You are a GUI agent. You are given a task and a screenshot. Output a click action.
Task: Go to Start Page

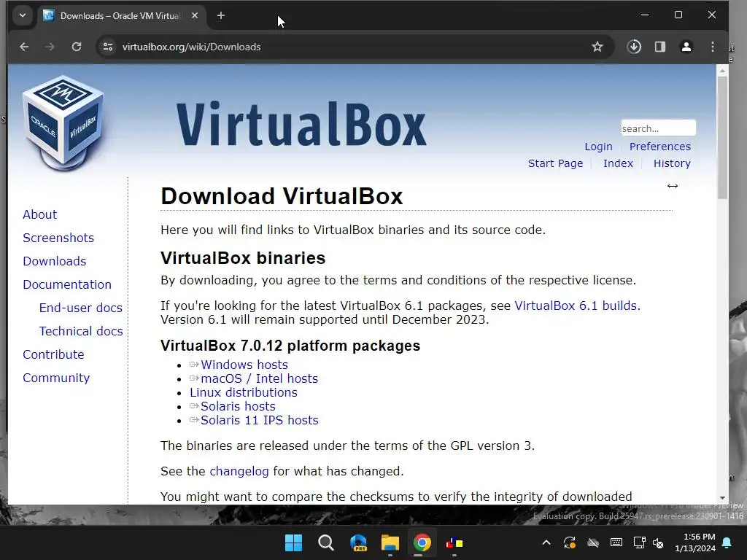(555, 163)
